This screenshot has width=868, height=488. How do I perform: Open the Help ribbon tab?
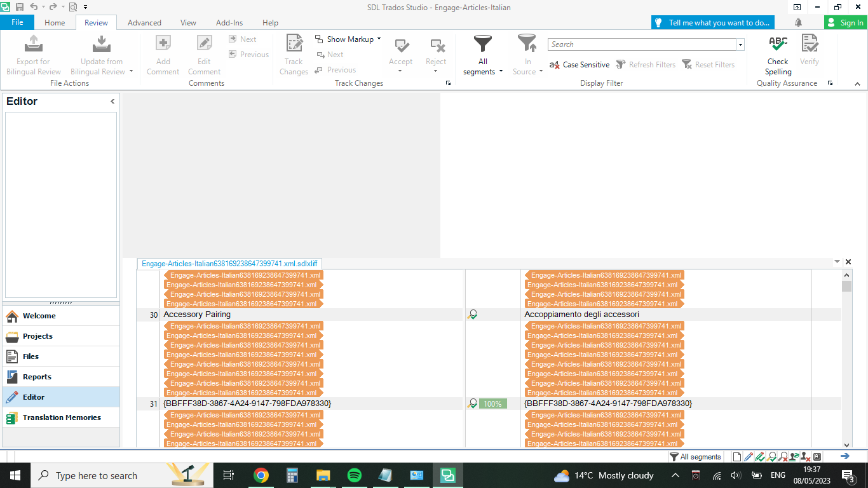[270, 22]
